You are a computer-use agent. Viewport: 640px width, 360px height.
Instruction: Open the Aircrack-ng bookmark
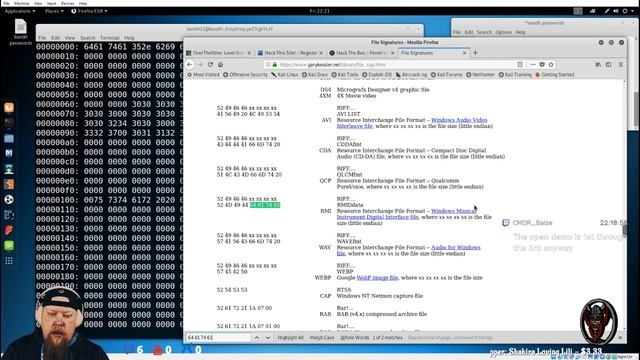coord(411,75)
